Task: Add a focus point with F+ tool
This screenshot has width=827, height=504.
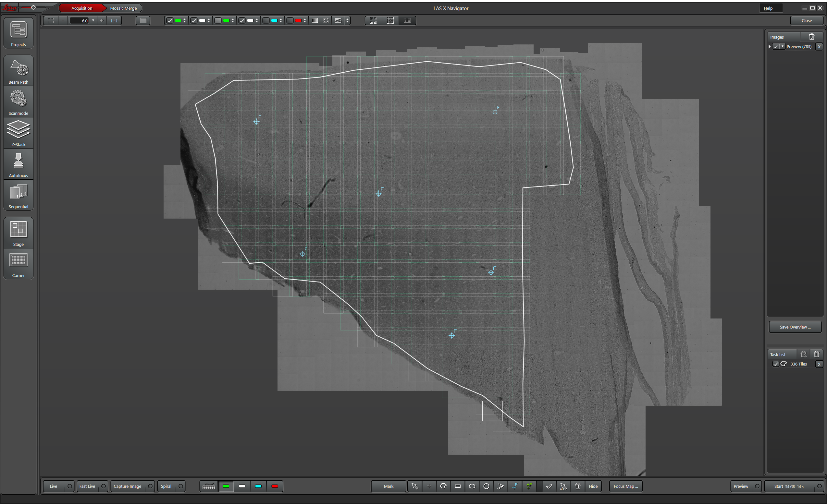Action: [515, 486]
